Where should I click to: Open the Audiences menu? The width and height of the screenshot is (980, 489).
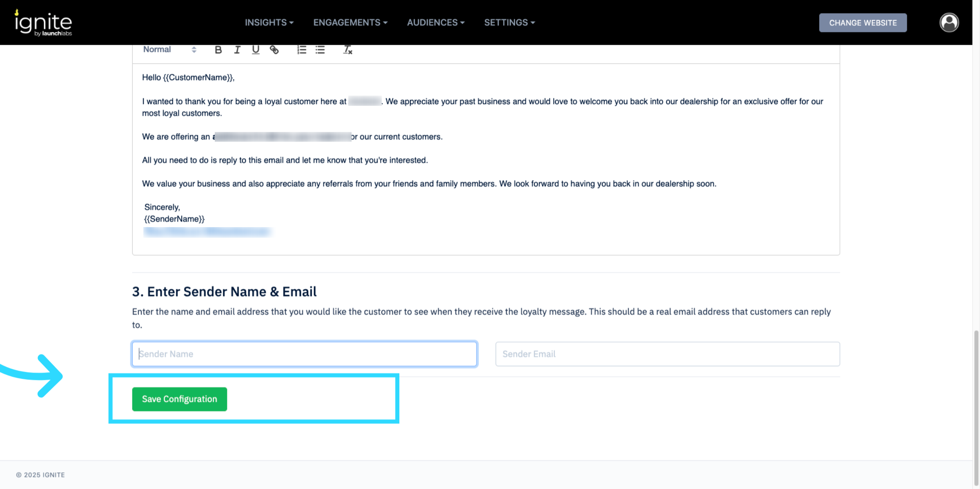click(436, 22)
